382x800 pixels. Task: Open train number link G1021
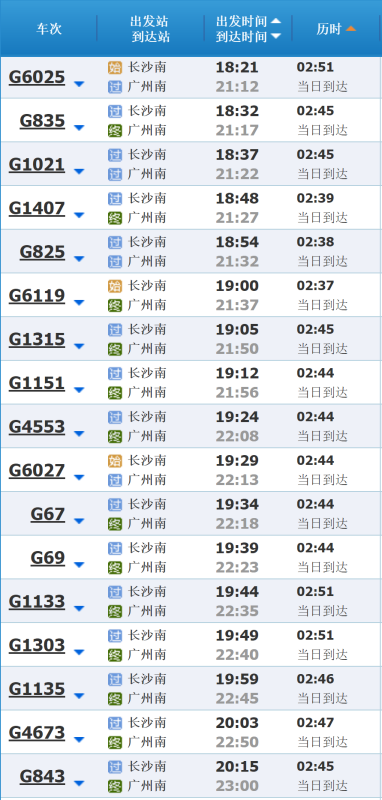(37, 165)
